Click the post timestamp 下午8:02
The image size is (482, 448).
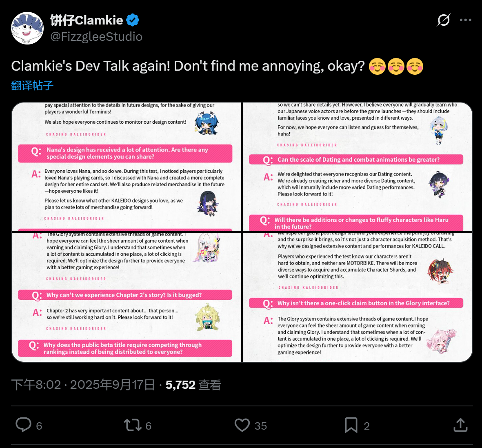tap(36, 385)
